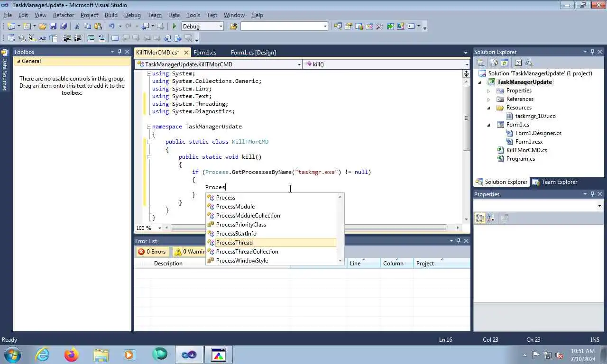Click Properties icon in Solution Explorer toolbar
The image size is (607, 364).
coord(480,63)
